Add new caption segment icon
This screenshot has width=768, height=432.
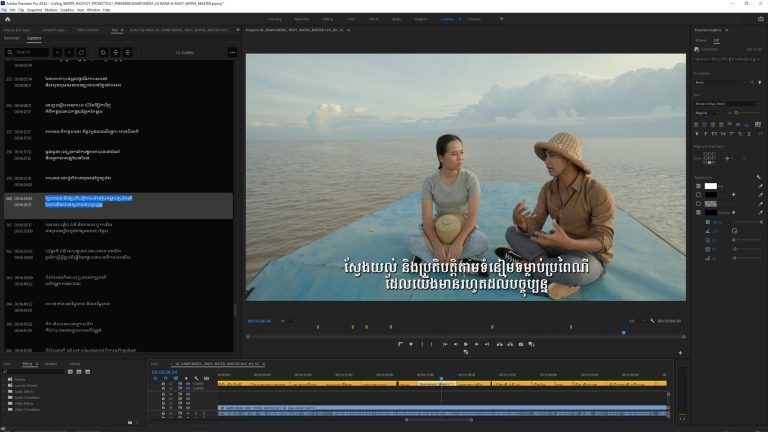[x=103, y=52]
